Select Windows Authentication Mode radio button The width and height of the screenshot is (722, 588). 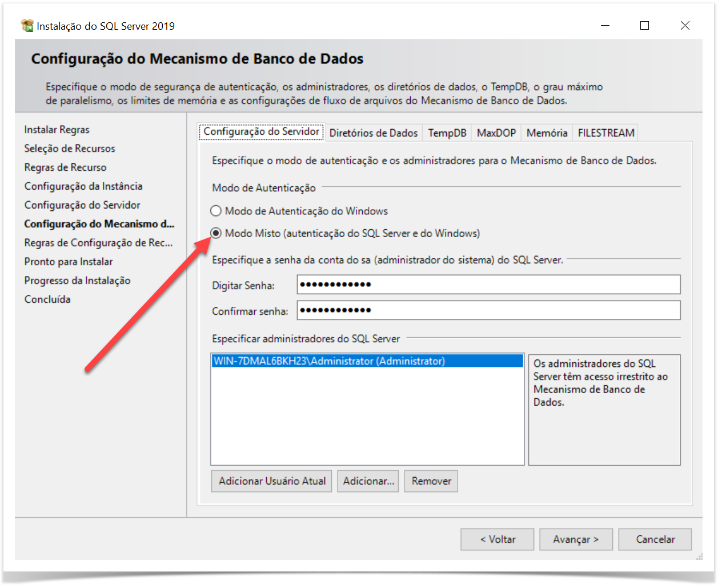[x=216, y=211]
